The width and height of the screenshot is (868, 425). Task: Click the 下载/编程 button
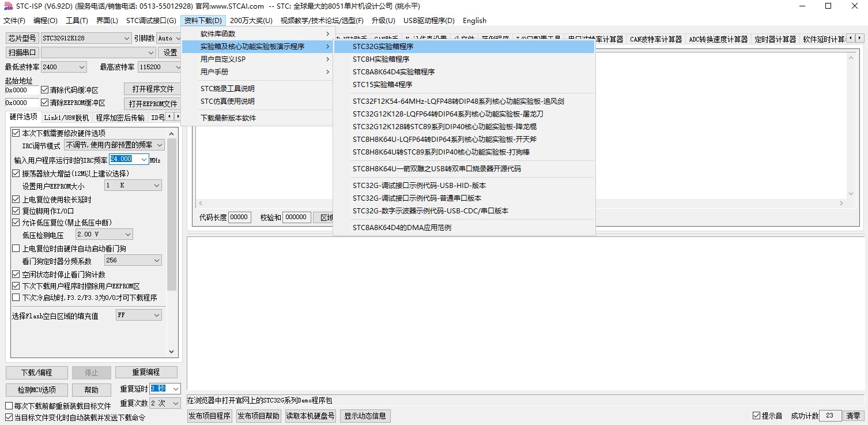coord(37,373)
